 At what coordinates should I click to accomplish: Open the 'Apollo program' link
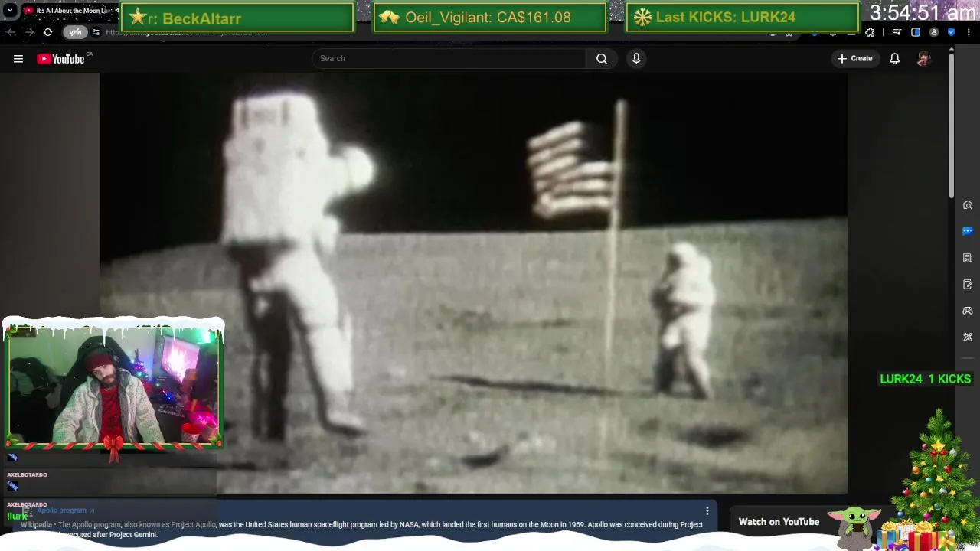[65, 510]
